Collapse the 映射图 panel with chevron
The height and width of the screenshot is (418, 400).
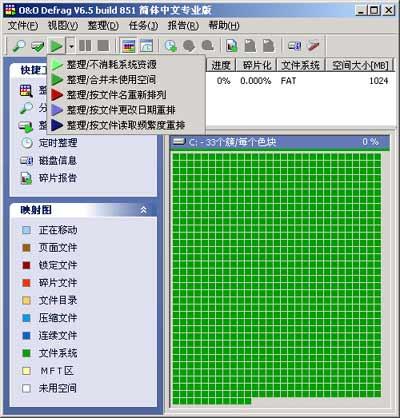[144, 210]
